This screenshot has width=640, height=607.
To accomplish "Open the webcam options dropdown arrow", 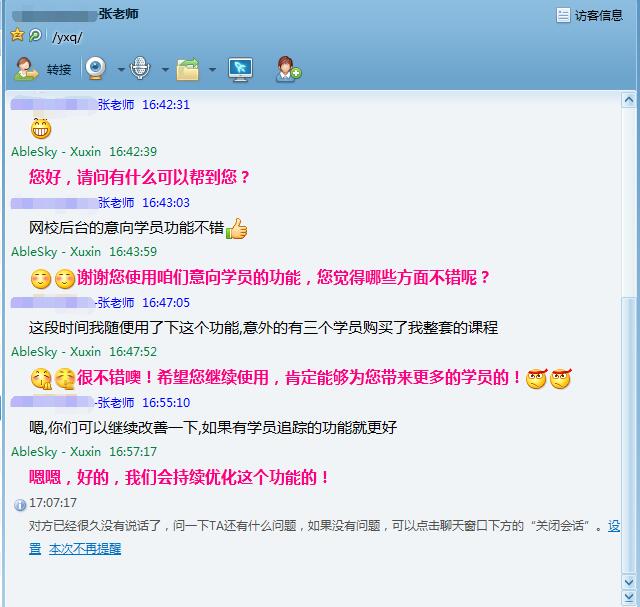I will pos(121,70).
